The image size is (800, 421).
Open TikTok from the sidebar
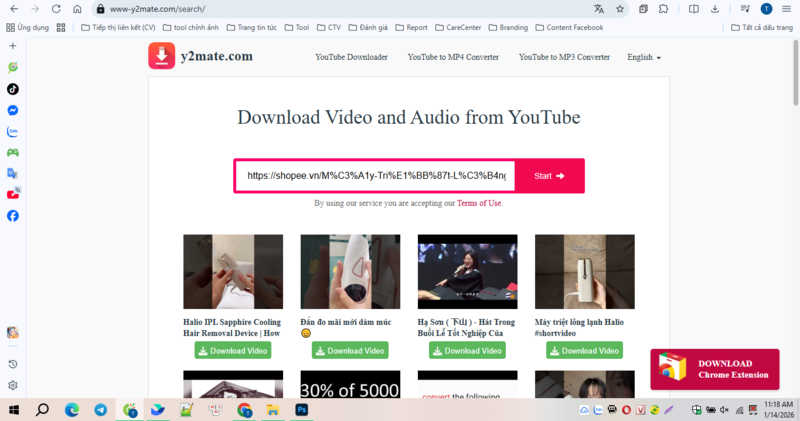click(x=13, y=89)
